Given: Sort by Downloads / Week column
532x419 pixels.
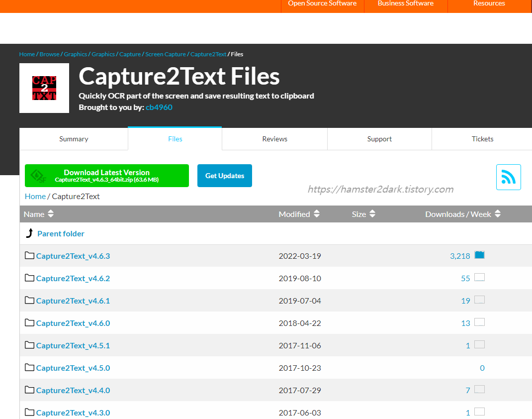Looking at the screenshot, I should coord(463,214).
